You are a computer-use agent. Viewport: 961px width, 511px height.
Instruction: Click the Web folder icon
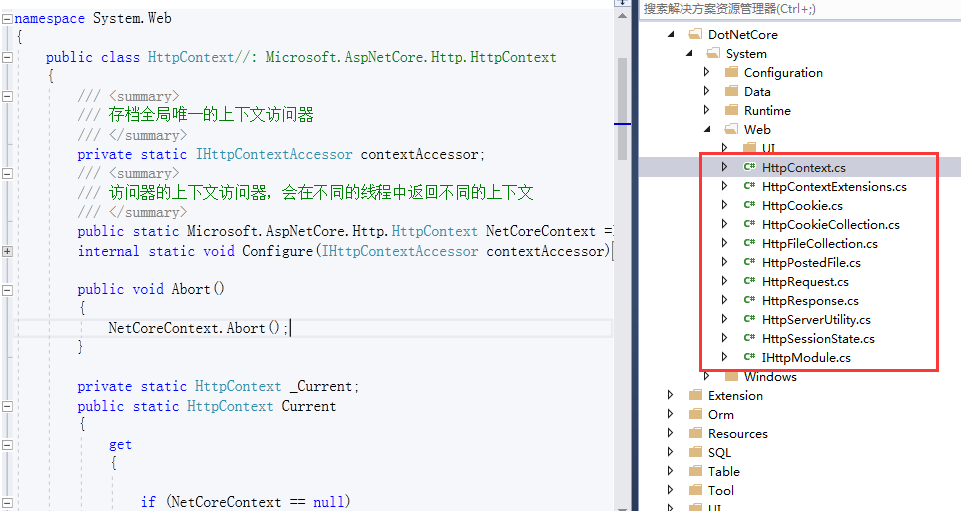[x=731, y=129]
